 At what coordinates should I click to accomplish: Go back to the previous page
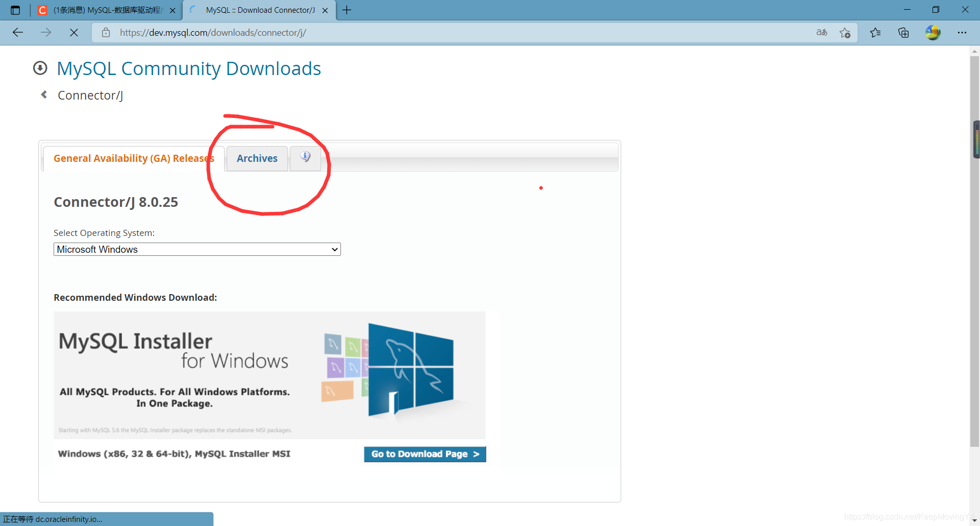18,33
